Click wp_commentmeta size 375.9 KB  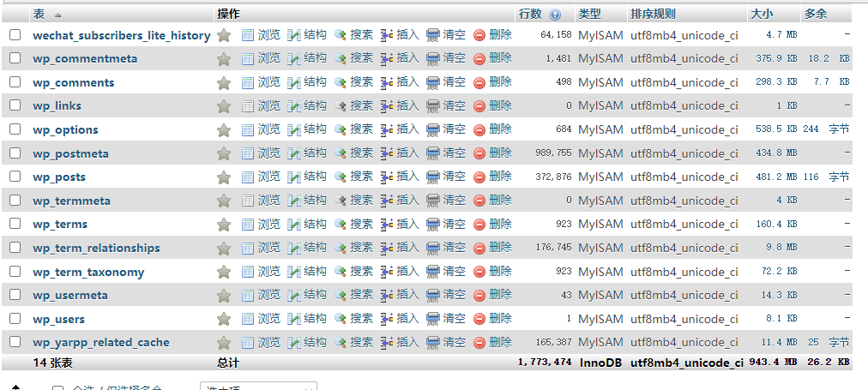(777, 58)
